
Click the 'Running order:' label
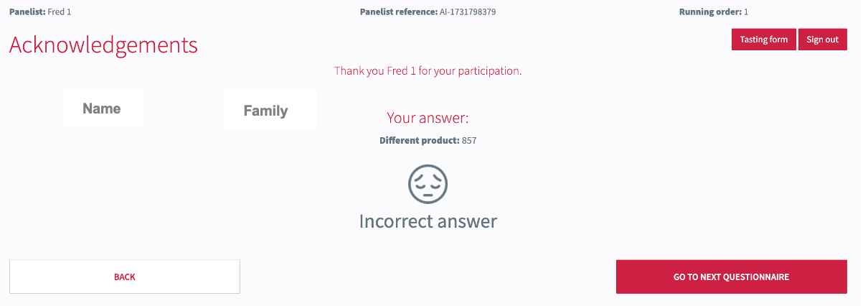click(710, 12)
